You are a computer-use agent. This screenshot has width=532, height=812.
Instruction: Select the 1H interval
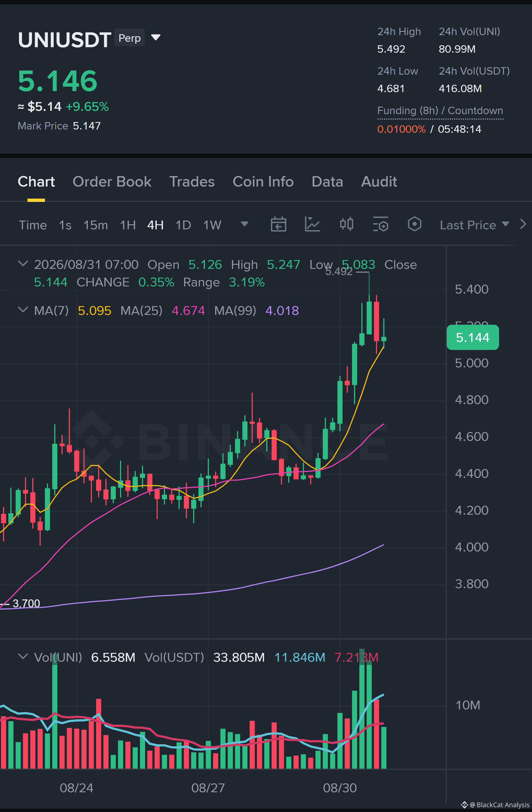pos(128,225)
